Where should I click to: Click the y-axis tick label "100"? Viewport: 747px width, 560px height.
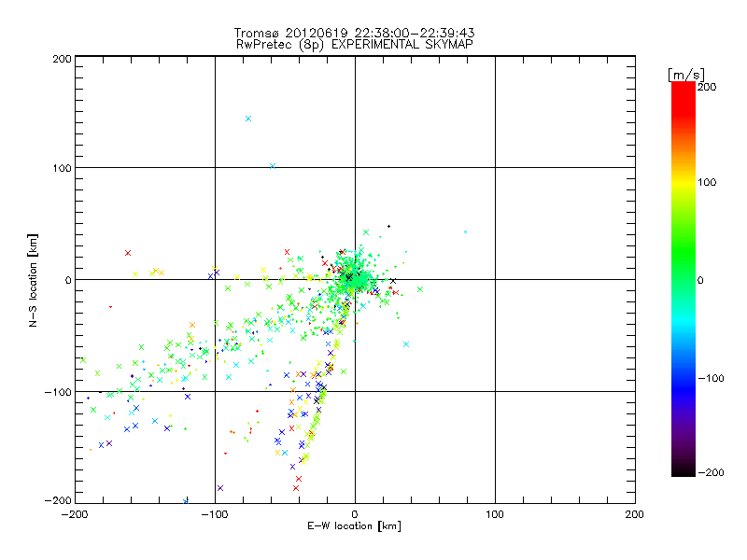(62, 168)
